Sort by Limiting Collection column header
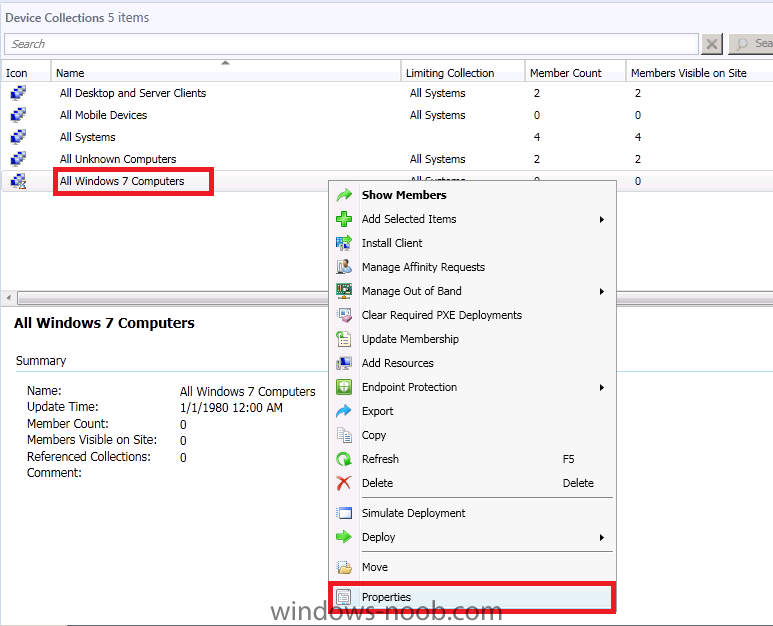Screen dimensions: 773x626 (x=463, y=73)
